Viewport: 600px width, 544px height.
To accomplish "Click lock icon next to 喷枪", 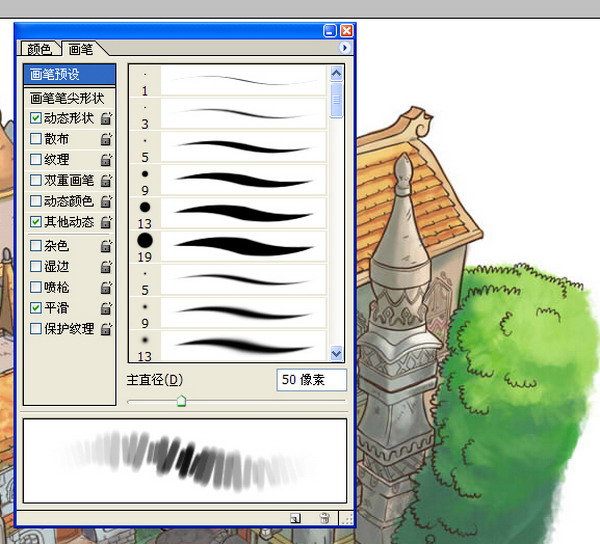I will 106,287.
